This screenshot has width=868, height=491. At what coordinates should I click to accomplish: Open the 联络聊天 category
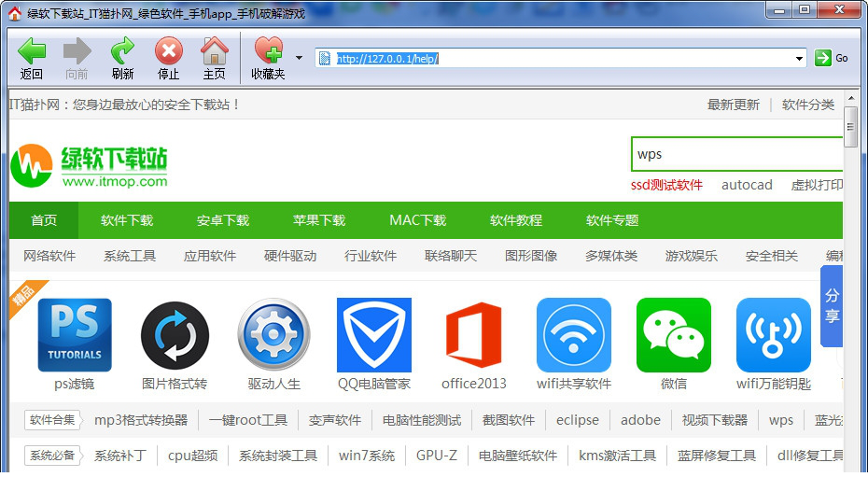(451, 256)
